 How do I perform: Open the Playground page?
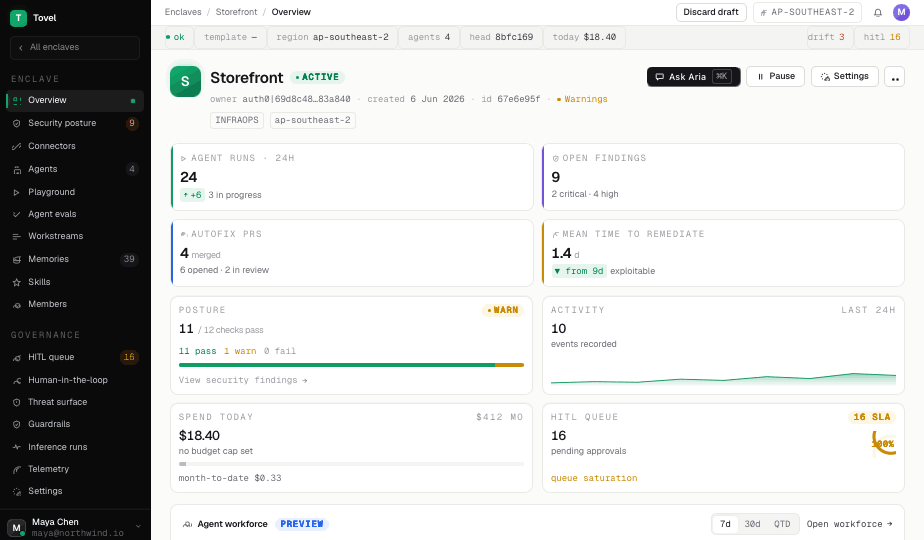pos(75,192)
